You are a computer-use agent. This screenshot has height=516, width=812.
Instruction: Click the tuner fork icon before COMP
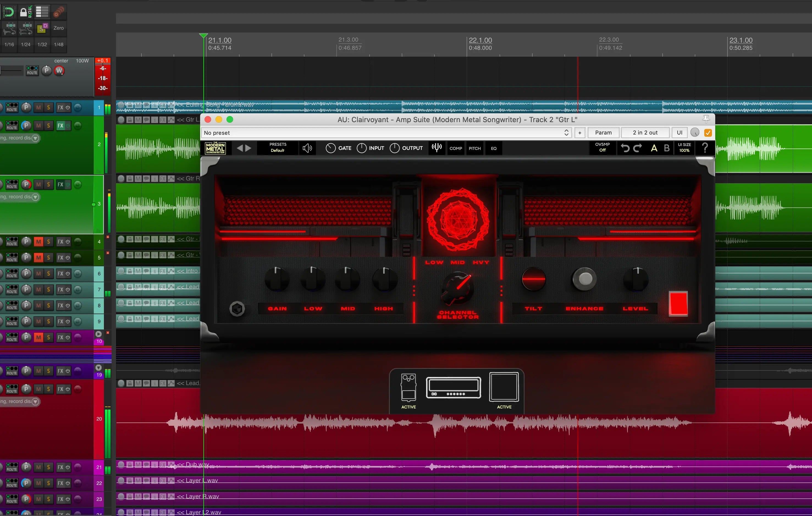[437, 147]
